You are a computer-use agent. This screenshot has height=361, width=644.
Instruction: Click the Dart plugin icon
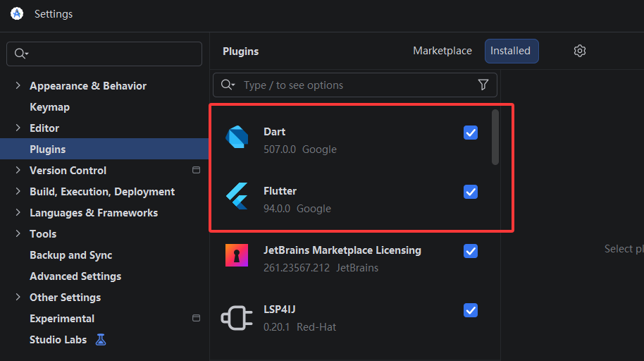pos(237,137)
